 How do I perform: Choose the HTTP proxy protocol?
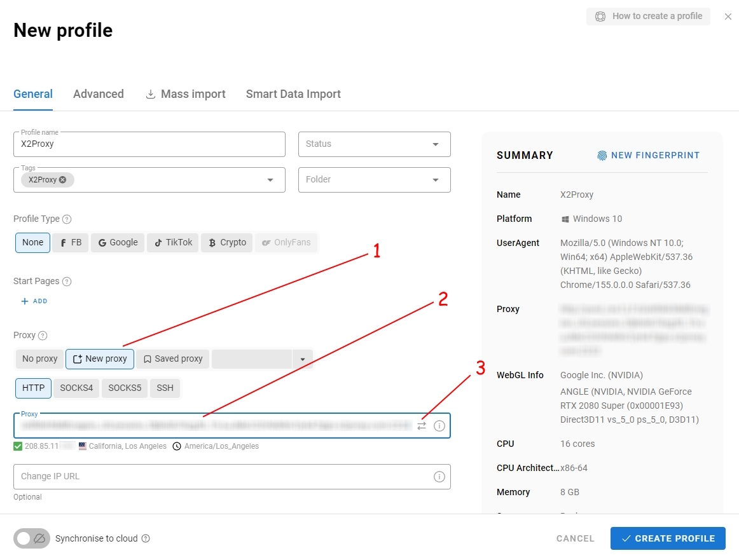point(34,388)
